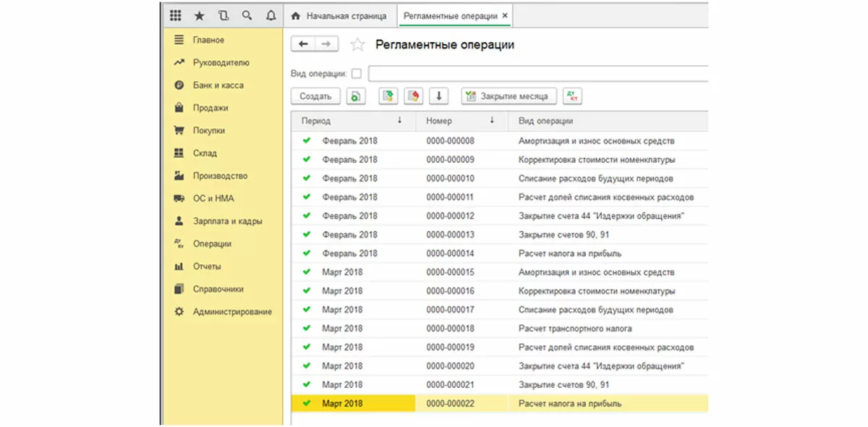
Task: Click the Создать button
Action: [x=315, y=96]
